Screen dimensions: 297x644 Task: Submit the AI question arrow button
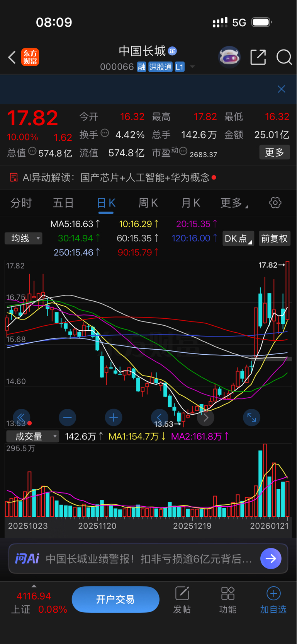click(271, 559)
